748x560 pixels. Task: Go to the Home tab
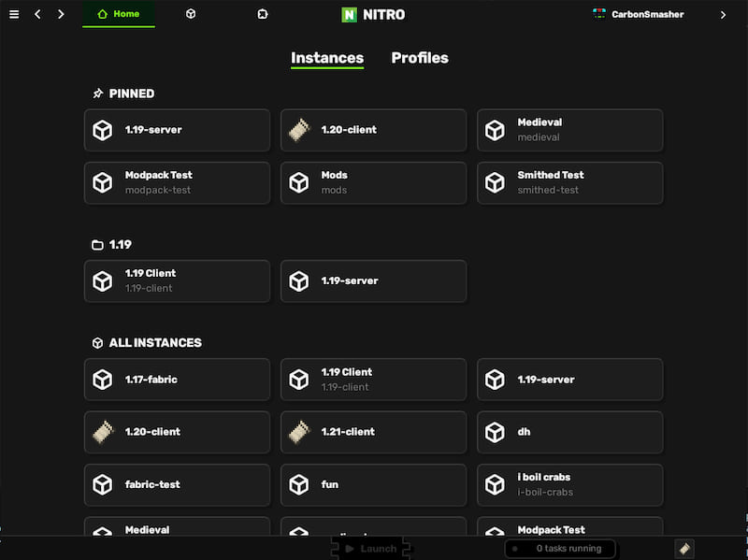[119, 14]
